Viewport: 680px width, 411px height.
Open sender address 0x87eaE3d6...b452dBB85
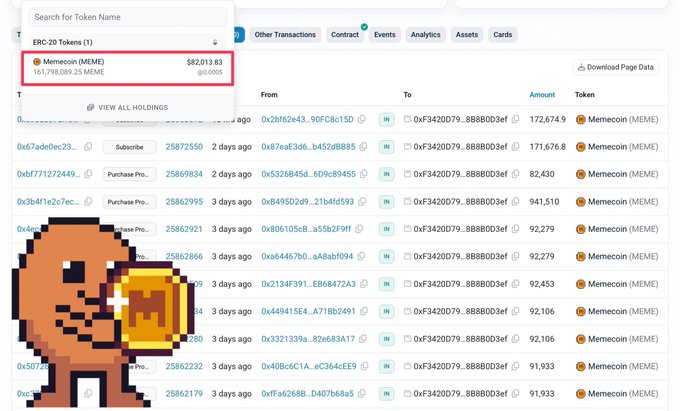tap(308, 147)
